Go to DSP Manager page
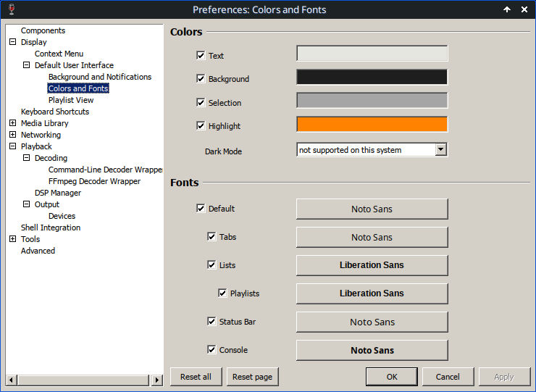This screenshot has height=392, width=536. [x=58, y=193]
